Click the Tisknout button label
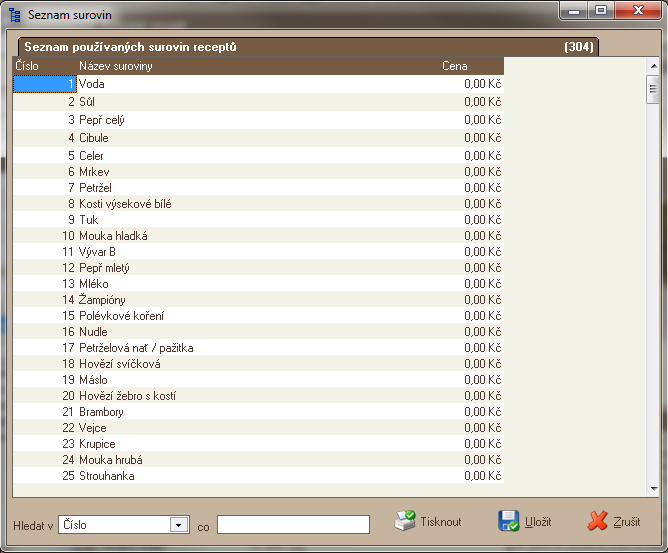 (441, 522)
